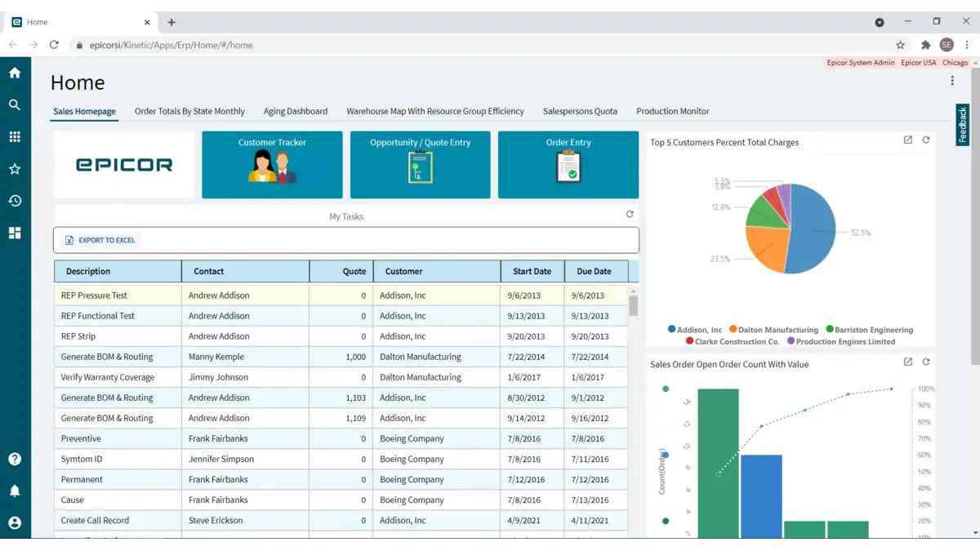Click quote value 1,103
Viewport: 980px width, 551px height.
(355, 398)
